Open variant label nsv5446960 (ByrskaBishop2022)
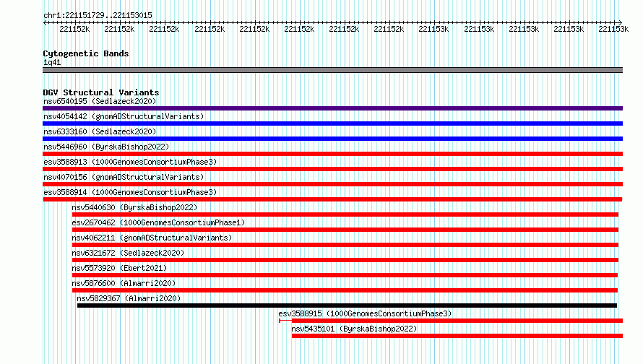Viewport: 643px width, 364px height. [x=106, y=147]
